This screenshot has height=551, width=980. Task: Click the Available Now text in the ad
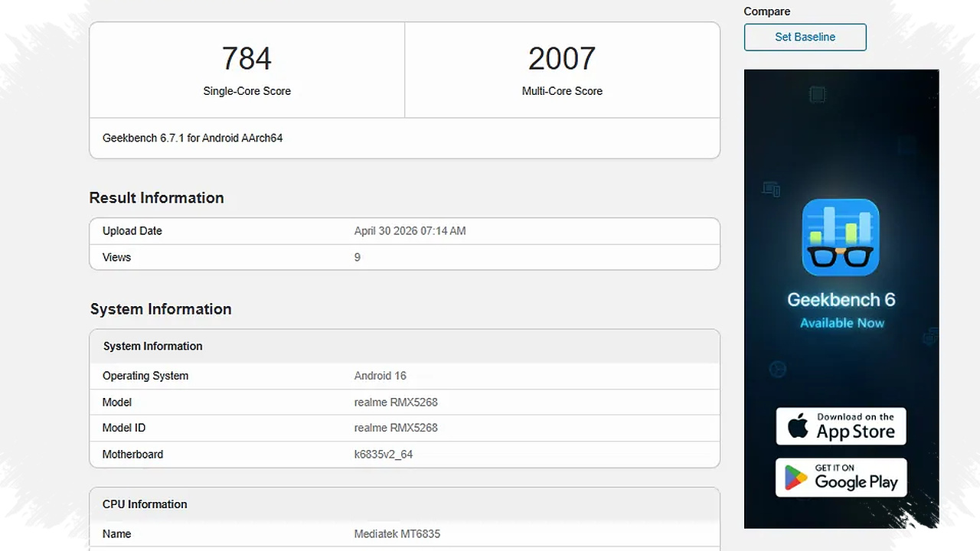[842, 323]
